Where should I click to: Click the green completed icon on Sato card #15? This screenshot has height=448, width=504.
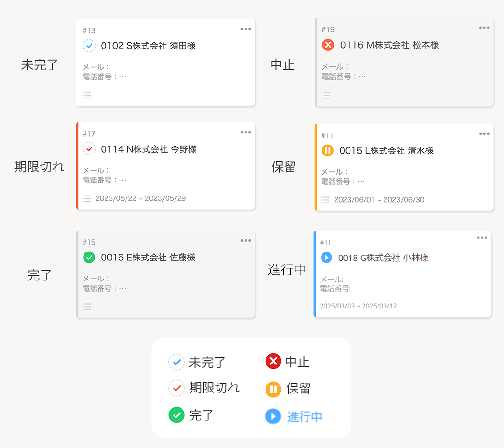[x=89, y=257]
